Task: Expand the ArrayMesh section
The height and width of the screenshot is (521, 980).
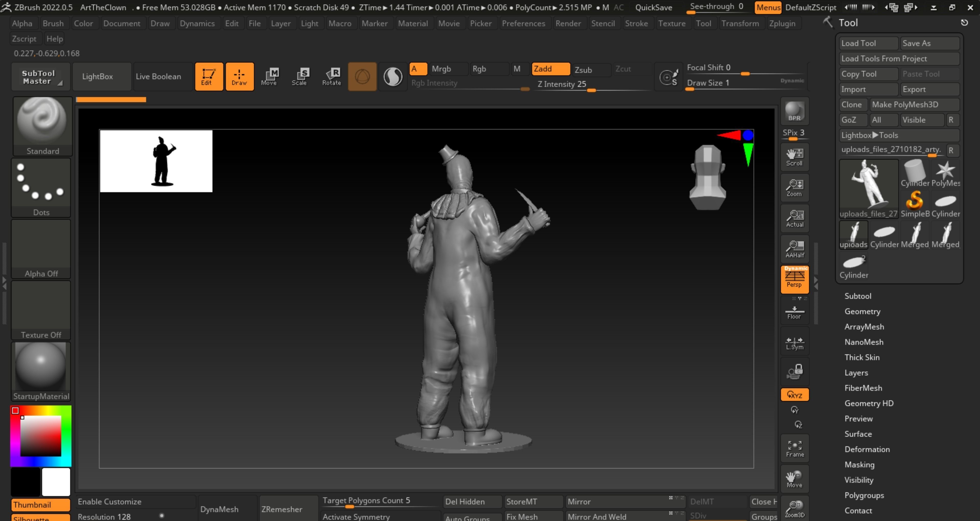Action: [864, 327]
